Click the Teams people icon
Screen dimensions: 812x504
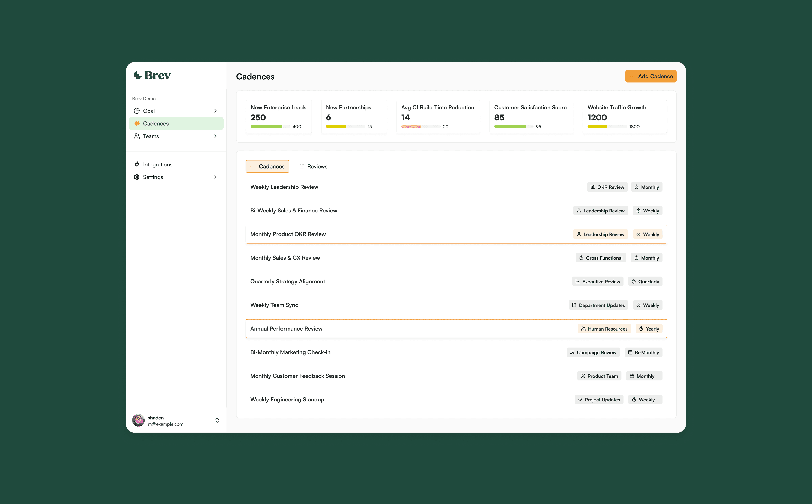137,136
